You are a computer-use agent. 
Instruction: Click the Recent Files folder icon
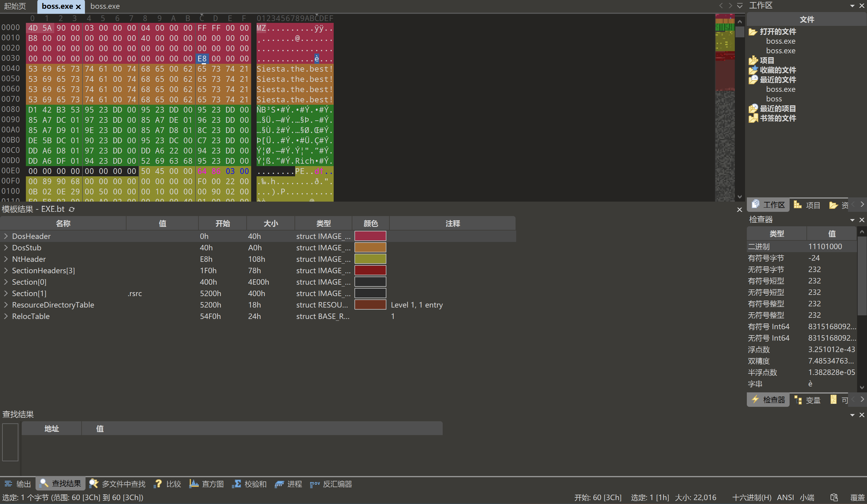[753, 79]
